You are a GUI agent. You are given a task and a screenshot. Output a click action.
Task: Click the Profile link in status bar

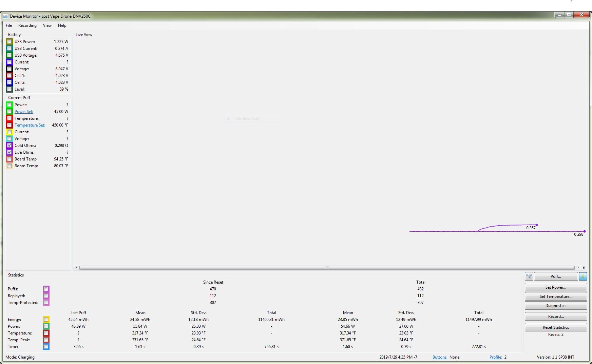[x=495, y=357]
